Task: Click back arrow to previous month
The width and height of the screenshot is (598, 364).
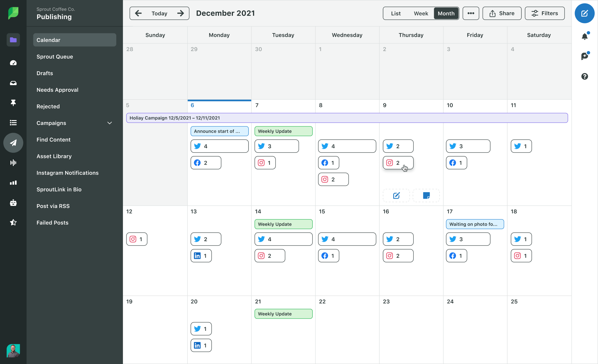Action: point(138,13)
